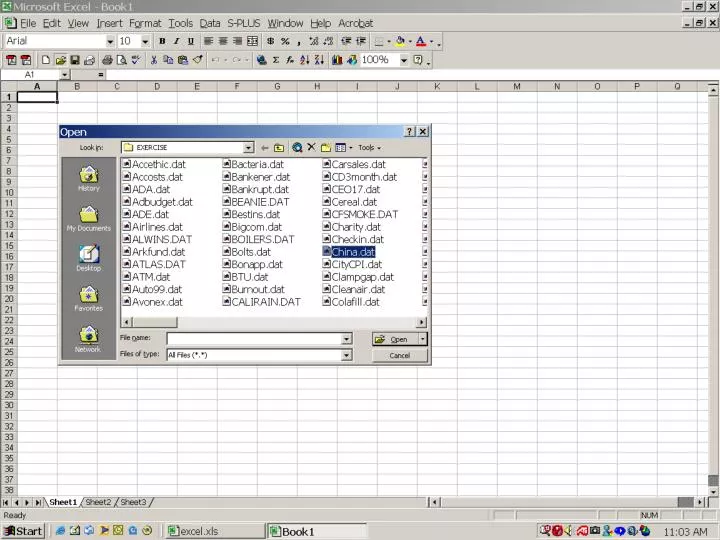Toggle Underline formatting in the toolbar
Viewport: 720px width, 540px height.
point(191,41)
